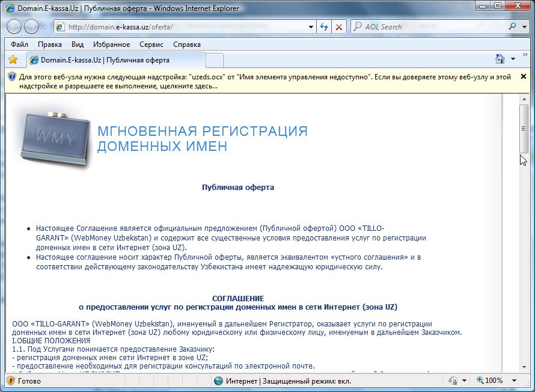Expand the Home button dropdown arrow
The height and width of the screenshot is (392, 535).
513,59
